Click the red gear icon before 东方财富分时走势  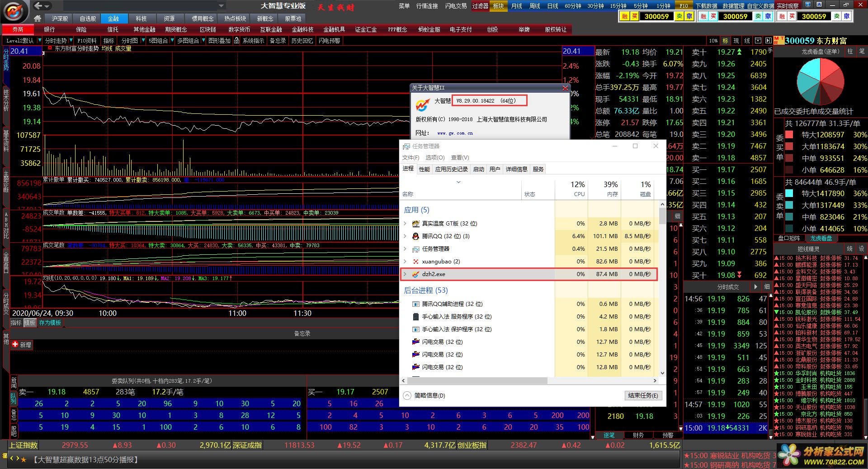pos(50,48)
